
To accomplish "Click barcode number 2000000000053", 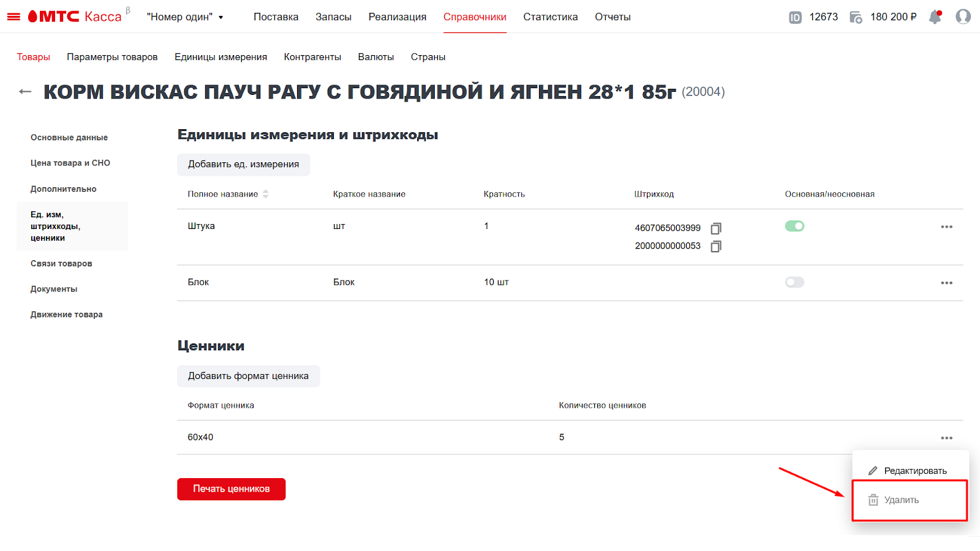I will coord(668,246).
